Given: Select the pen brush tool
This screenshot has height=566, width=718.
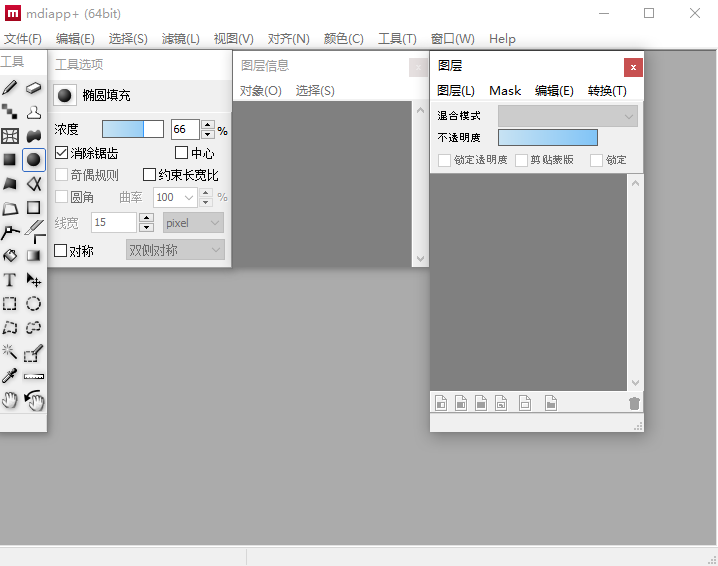Looking at the screenshot, I should (10, 87).
